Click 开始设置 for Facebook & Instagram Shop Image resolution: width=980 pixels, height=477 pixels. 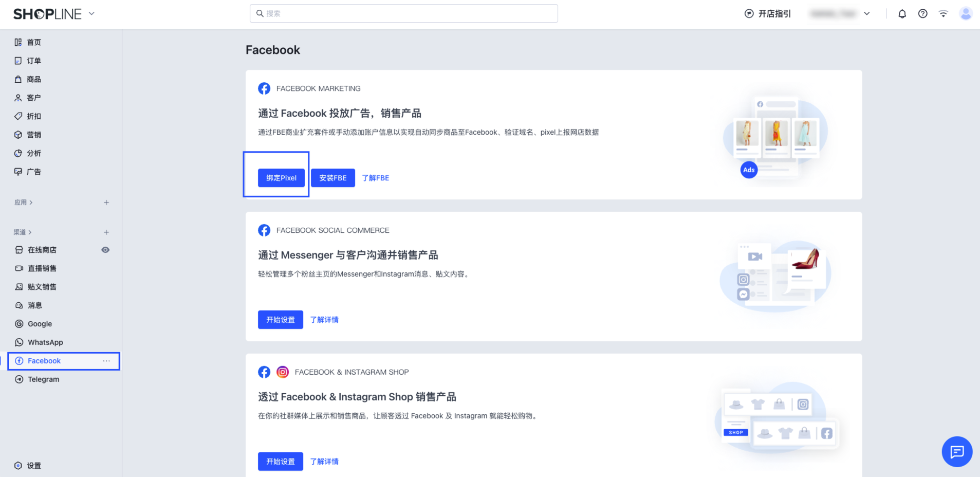point(281,462)
